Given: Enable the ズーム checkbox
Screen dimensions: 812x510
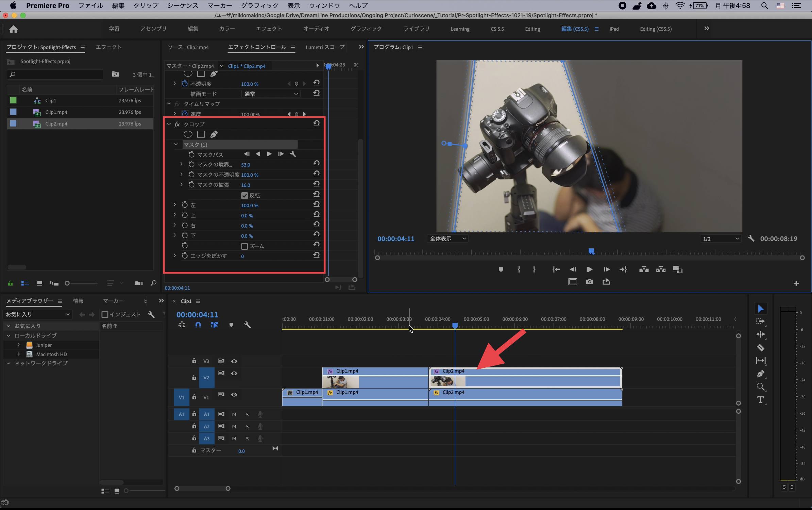Looking at the screenshot, I should point(244,246).
